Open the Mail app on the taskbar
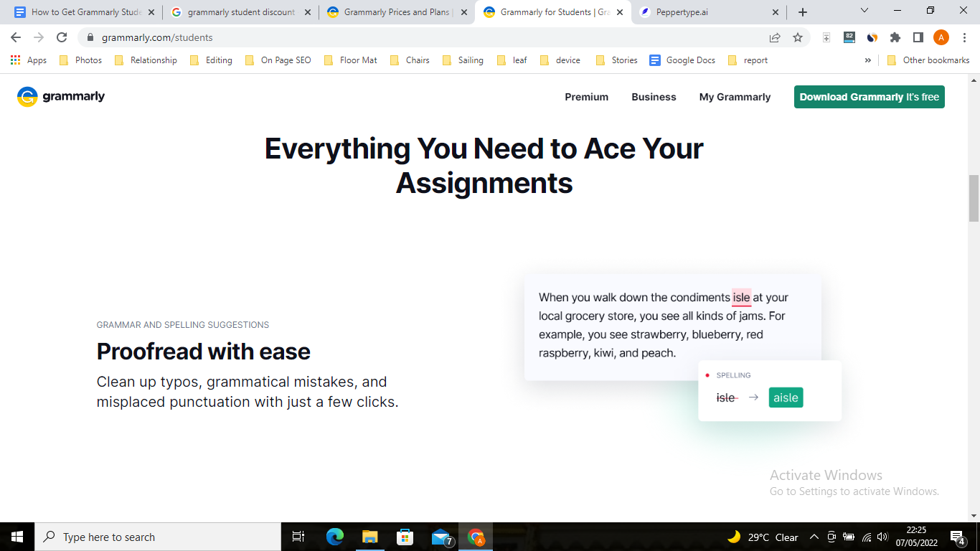This screenshot has height=551, width=980. (x=441, y=537)
